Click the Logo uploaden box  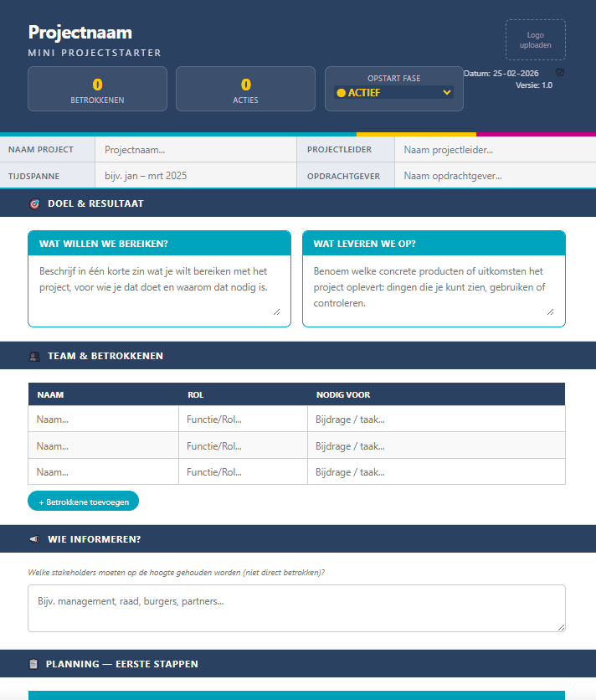535,39
